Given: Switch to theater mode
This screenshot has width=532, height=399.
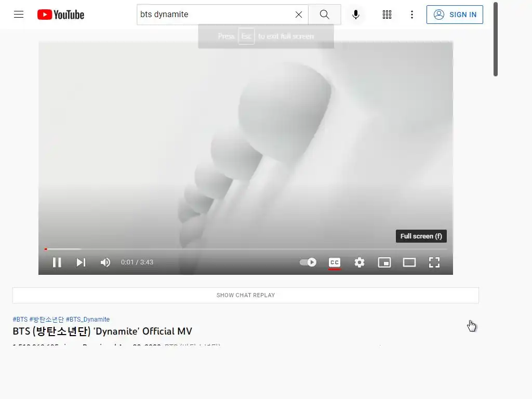Looking at the screenshot, I should point(409,262).
